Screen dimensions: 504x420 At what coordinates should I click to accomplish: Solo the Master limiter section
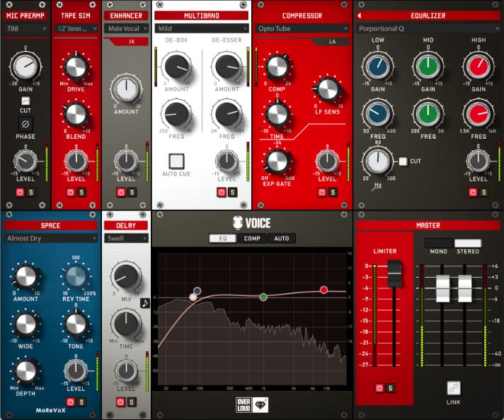coord(390,388)
